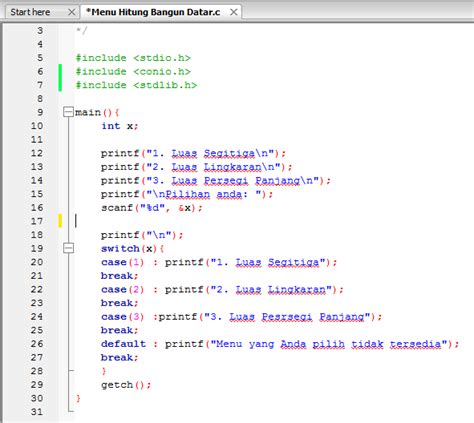Viewport: 474px width, 423px height.
Task: Close the Menu Hitung Bangun Datar.c tab
Action: (234, 12)
